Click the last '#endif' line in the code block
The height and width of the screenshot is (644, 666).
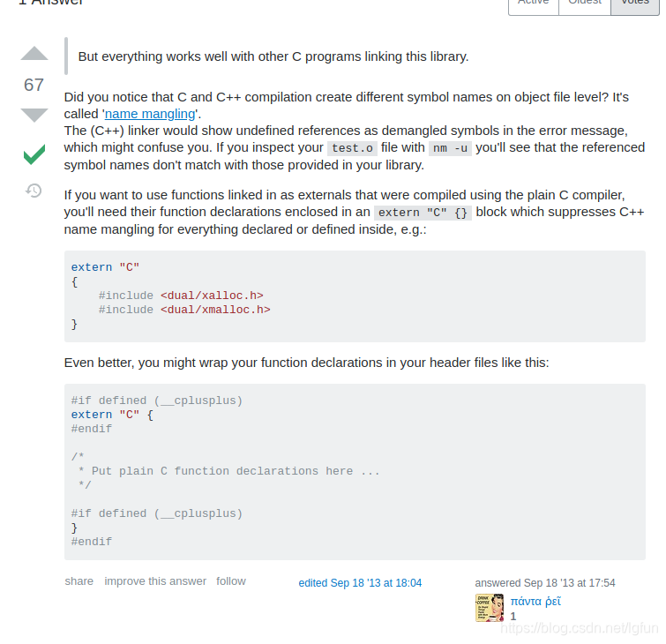[x=92, y=542]
